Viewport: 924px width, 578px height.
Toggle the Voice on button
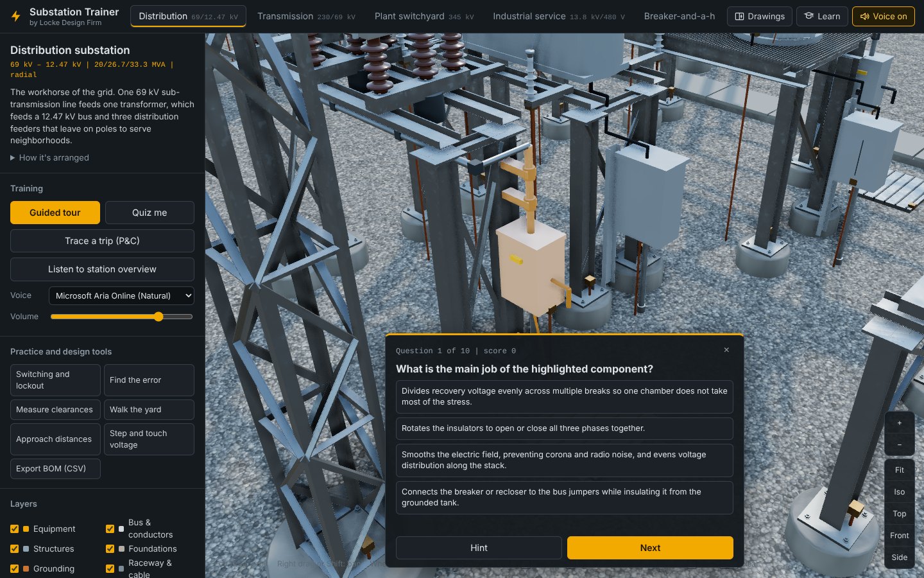pyautogui.click(x=884, y=16)
